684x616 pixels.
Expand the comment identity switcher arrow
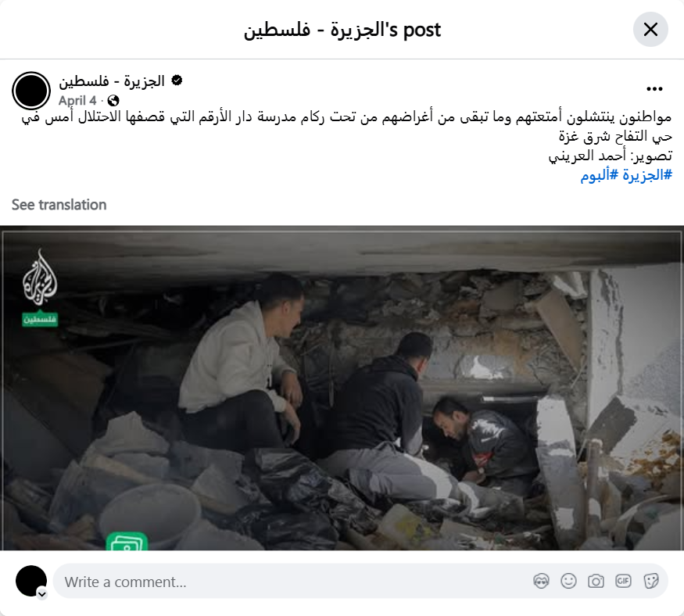pos(42,594)
